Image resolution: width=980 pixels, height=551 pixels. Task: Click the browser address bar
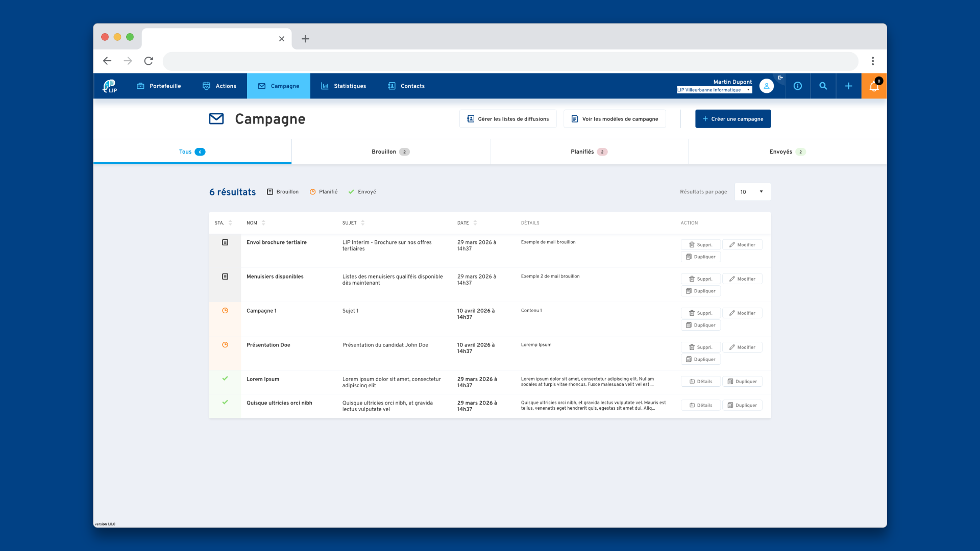(510, 61)
